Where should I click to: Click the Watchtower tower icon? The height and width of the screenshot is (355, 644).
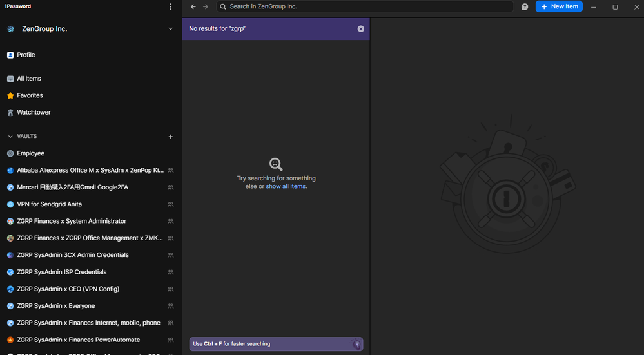pyautogui.click(x=10, y=112)
